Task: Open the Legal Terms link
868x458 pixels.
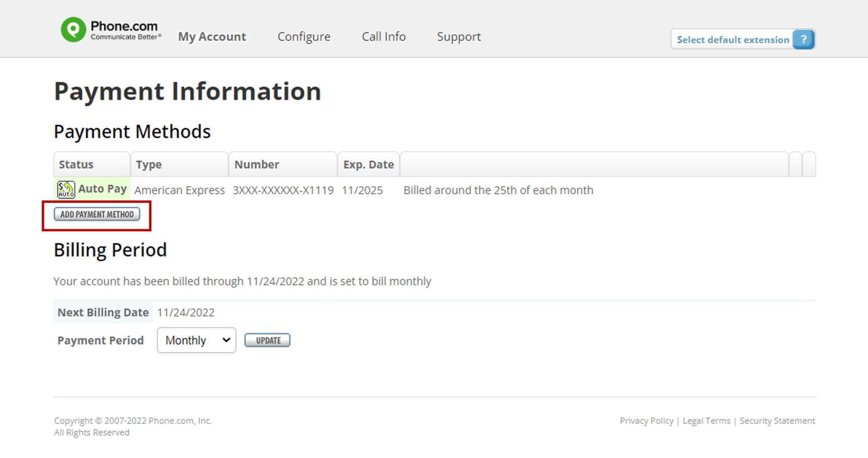Action: (706, 420)
